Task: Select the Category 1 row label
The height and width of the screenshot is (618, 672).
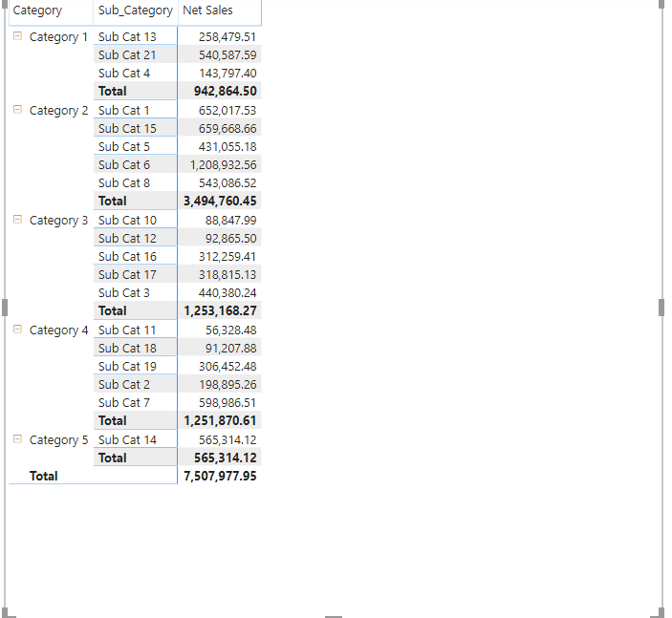Action: click(58, 37)
